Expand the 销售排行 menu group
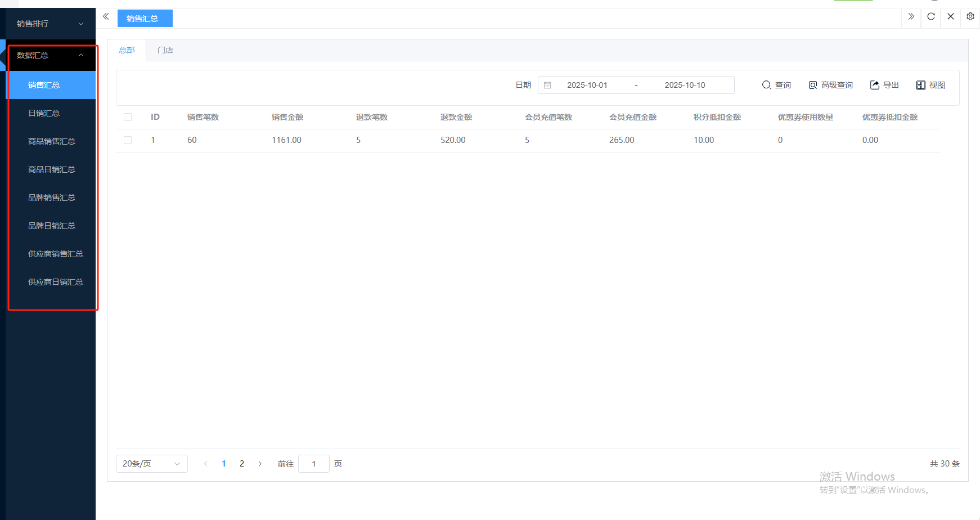This screenshot has width=980, height=520. (x=51, y=24)
